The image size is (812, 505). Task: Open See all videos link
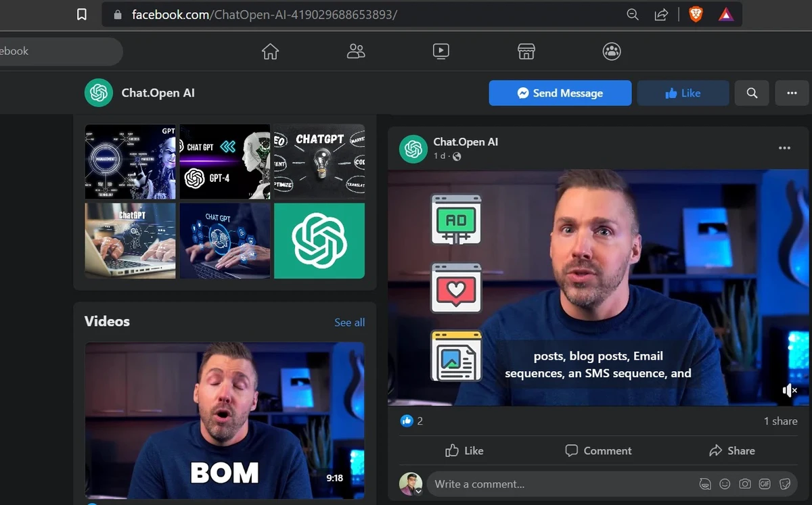point(349,322)
